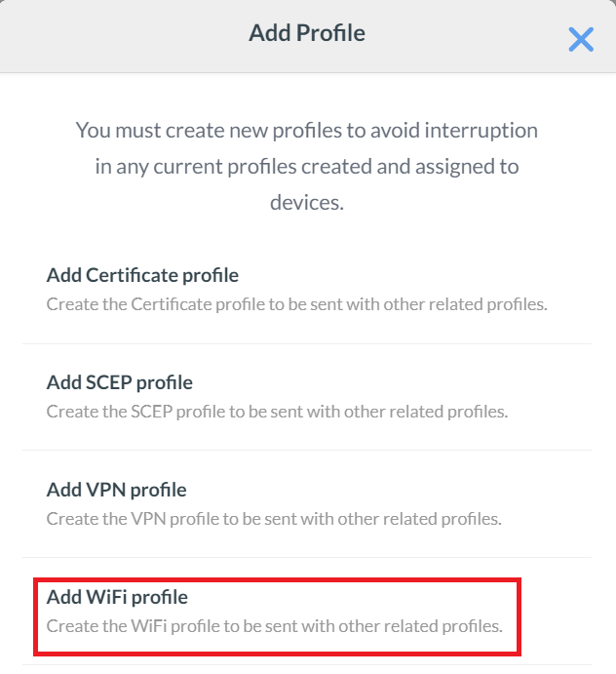Click the word 'devices.' in the notice
616x674 pixels.
pos(307,203)
